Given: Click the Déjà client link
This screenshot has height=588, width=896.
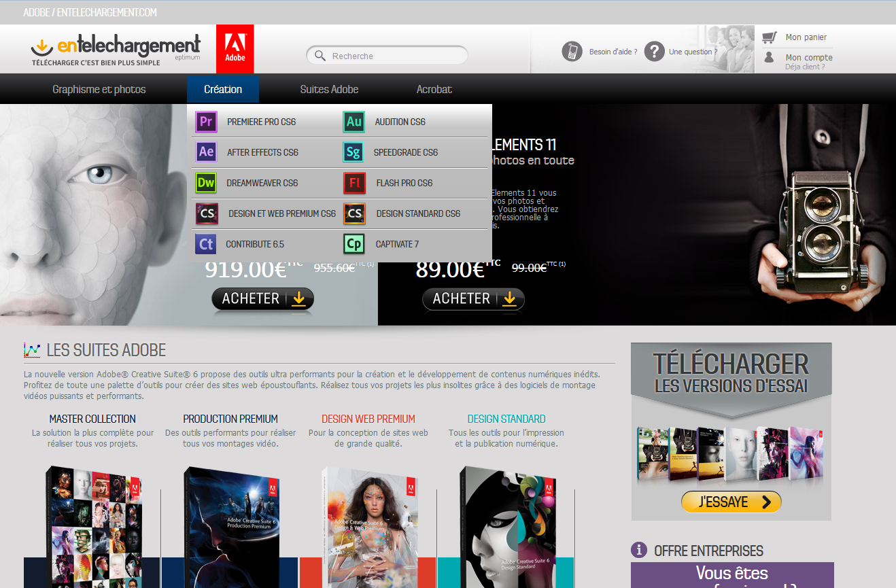Looking at the screenshot, I should coord(805,67).
